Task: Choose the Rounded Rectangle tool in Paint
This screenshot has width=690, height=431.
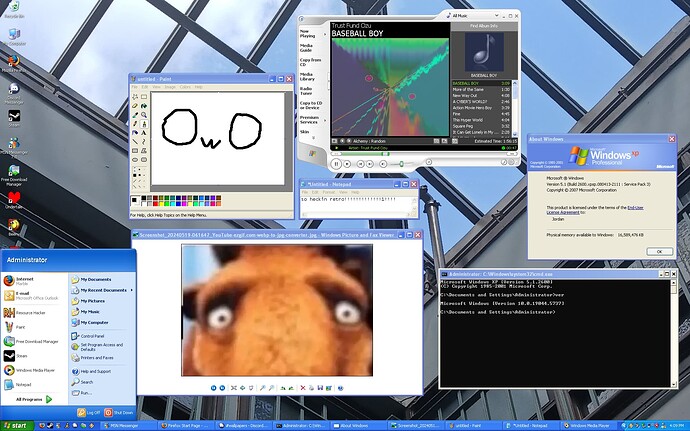Action: (144, 159)
